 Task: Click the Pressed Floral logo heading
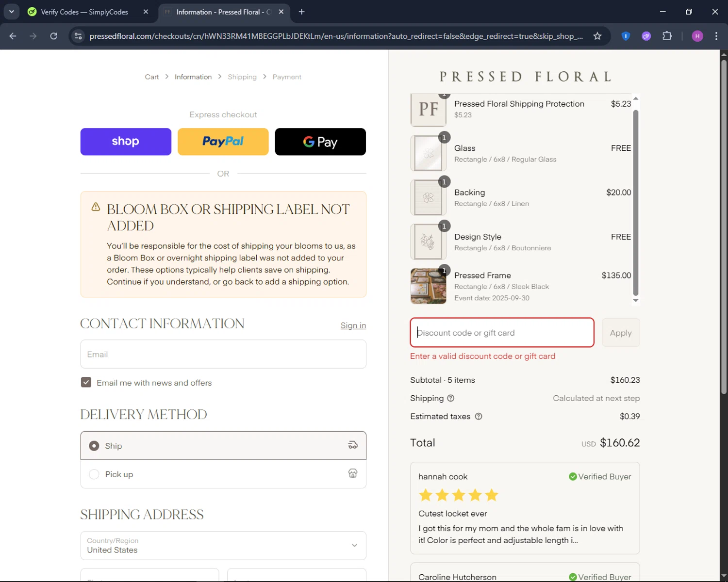[x=525, y=77]
